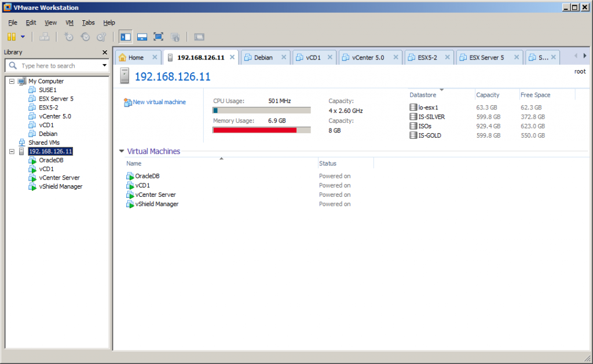
Task: Toggle the thumbnail bar toolbar button
Action: [x=142, y=36]
